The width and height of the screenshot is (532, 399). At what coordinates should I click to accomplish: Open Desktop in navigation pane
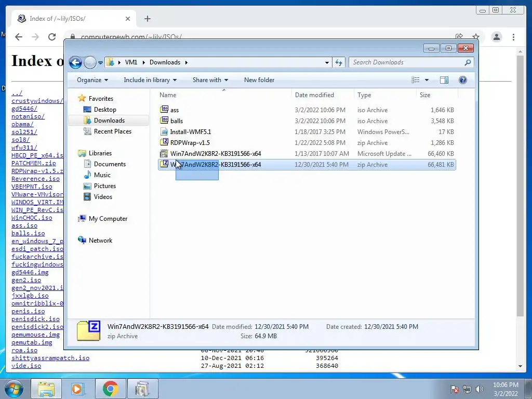[105, 110]
